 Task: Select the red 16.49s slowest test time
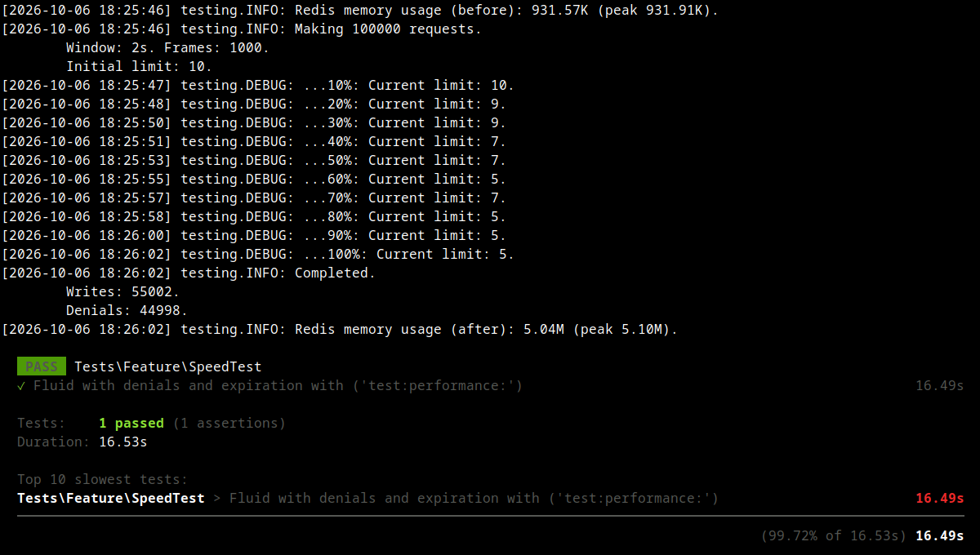939,499
